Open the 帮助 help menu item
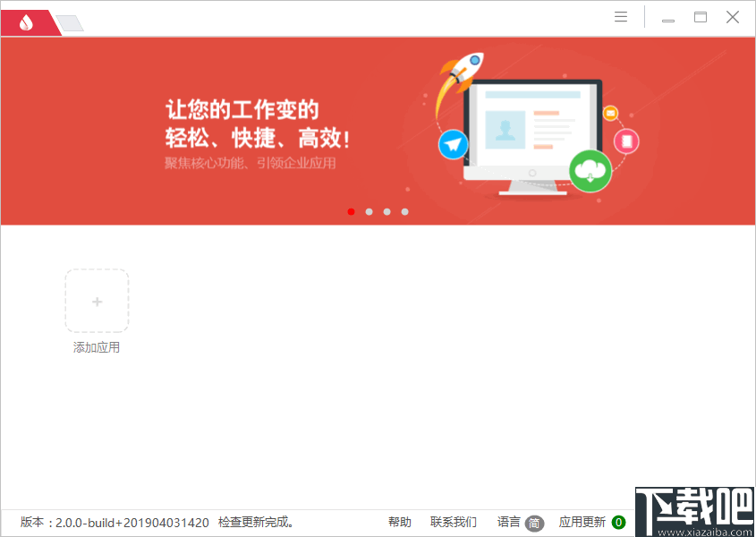Screen dimensions: 756x537 399,522
